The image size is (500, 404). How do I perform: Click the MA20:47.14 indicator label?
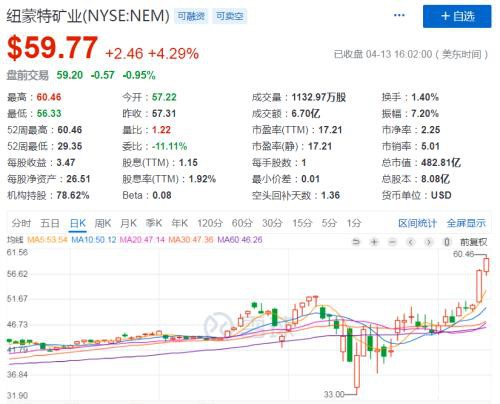click(142, 240)
